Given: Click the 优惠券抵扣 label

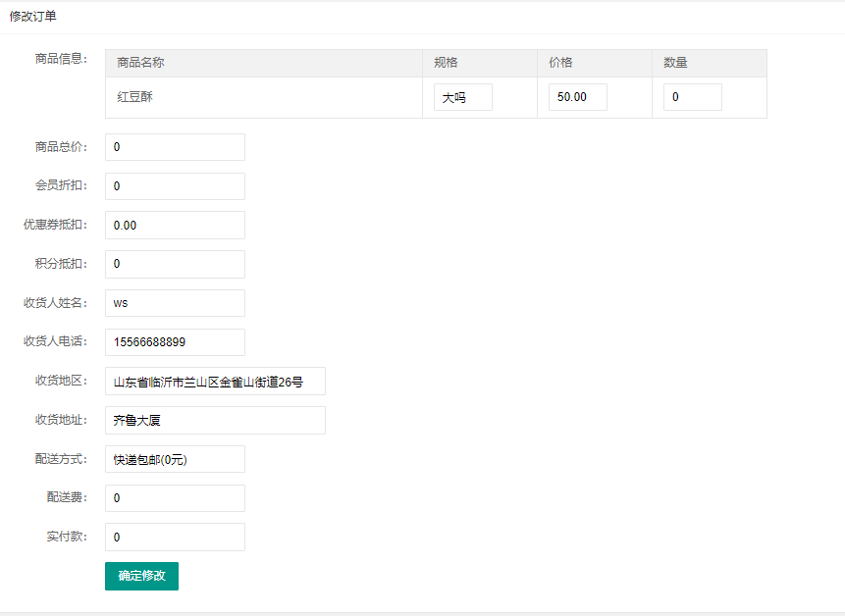Looking at the screenshot, I should (55, 225).
